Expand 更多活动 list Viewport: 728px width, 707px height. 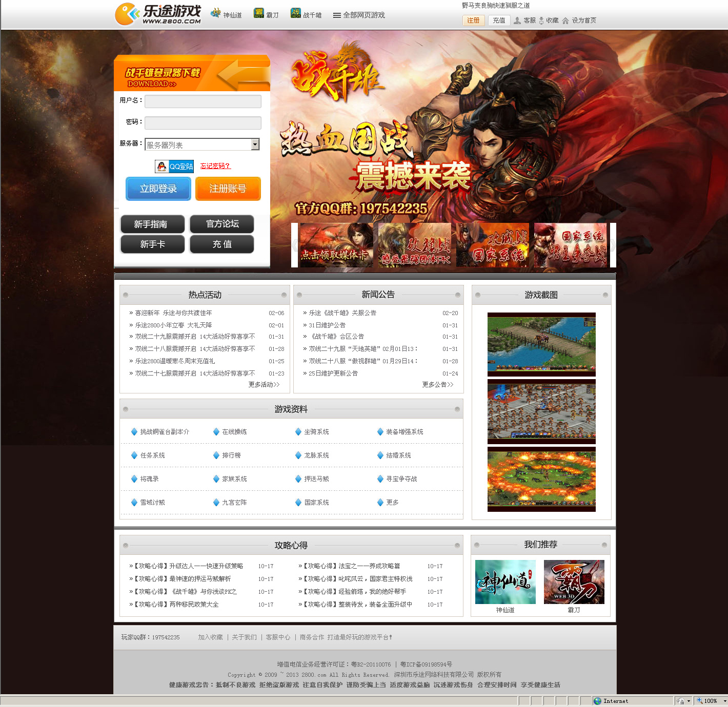click(x=264, y=385)
